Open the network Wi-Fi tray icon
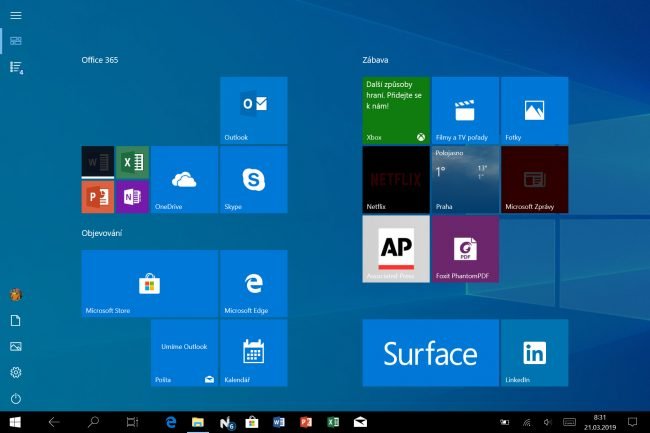The image size is (650, 433). (x=526, y=422)
